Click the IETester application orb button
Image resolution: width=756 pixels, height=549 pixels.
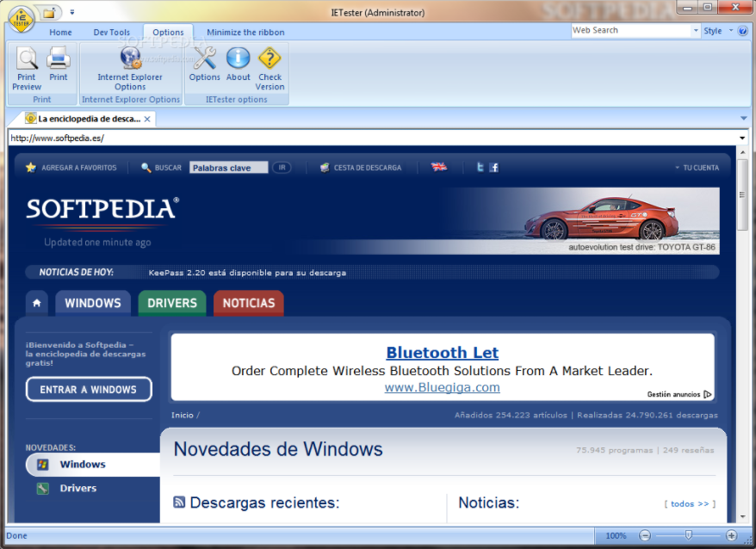pos(21,19)
